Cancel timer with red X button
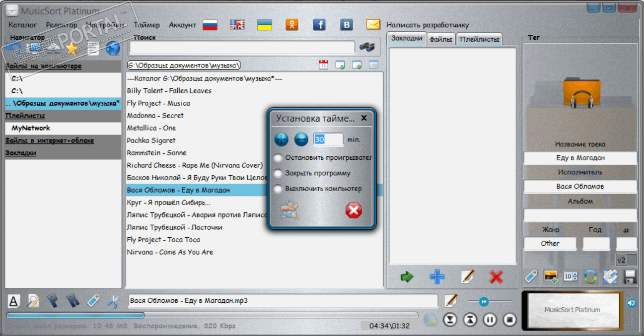The width and height of the screenshot is (644, 336). pos(354,211)
